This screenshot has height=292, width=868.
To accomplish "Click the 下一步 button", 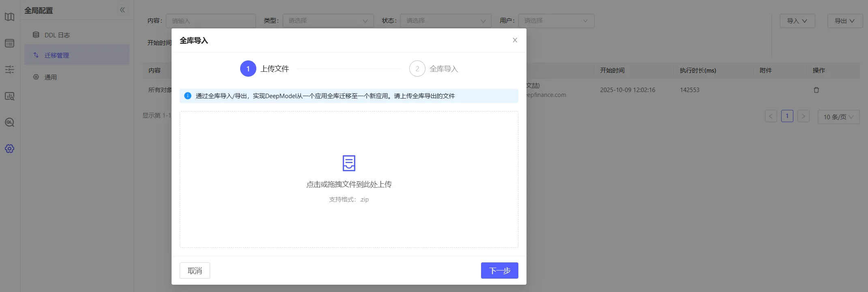I will [499, 271].
